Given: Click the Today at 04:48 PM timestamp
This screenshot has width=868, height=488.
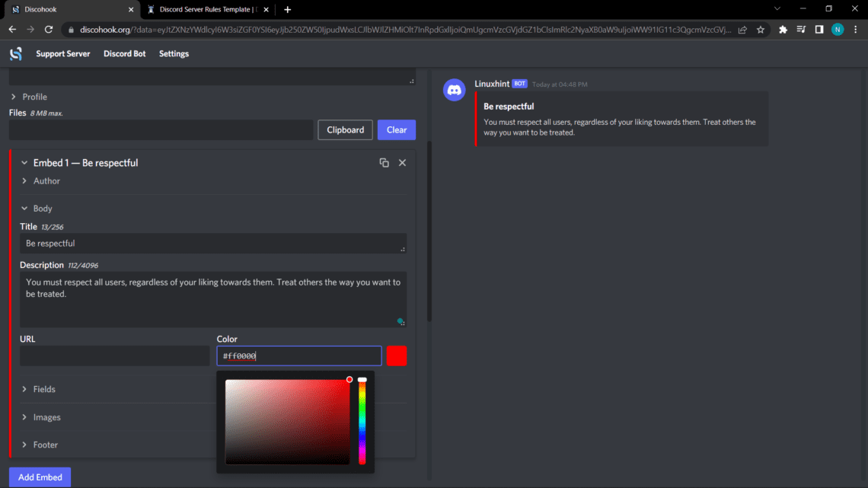Looking at the screenshot, I should [x=560, y=84].
